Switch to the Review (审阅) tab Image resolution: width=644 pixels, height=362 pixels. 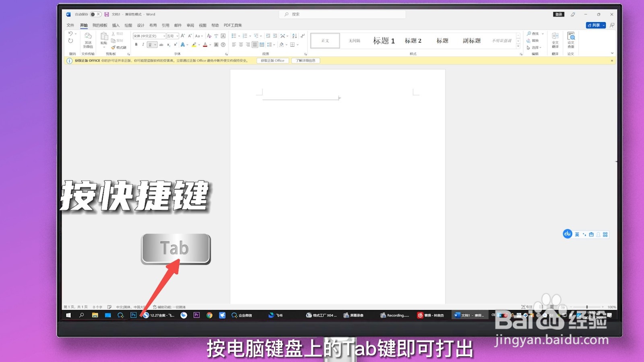coord(190,25)
